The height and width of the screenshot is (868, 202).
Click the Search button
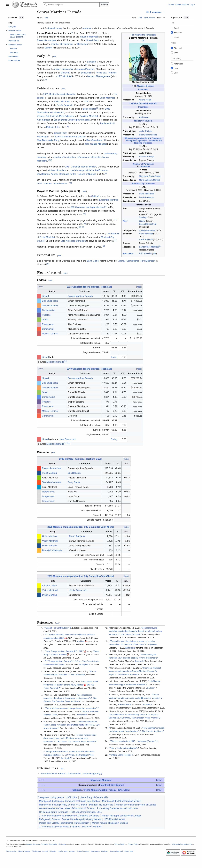click(x=104, y=5)
